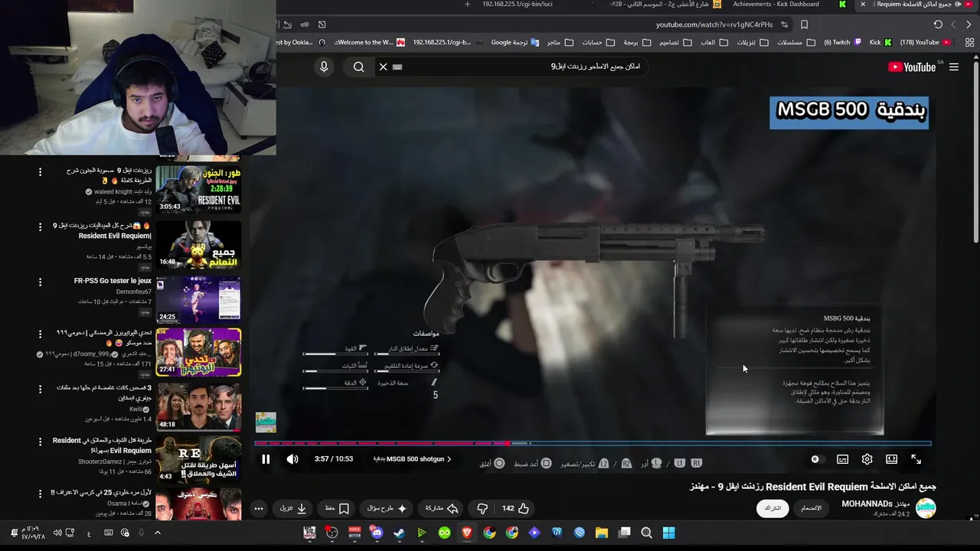Clear the YouTube search box
This screenshot has height=551, width=980.
tap(384, 67)
